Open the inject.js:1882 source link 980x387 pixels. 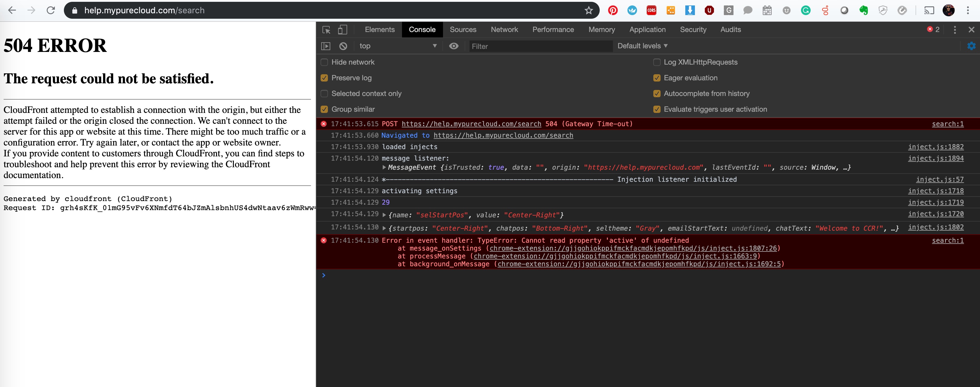coord(935,147)
